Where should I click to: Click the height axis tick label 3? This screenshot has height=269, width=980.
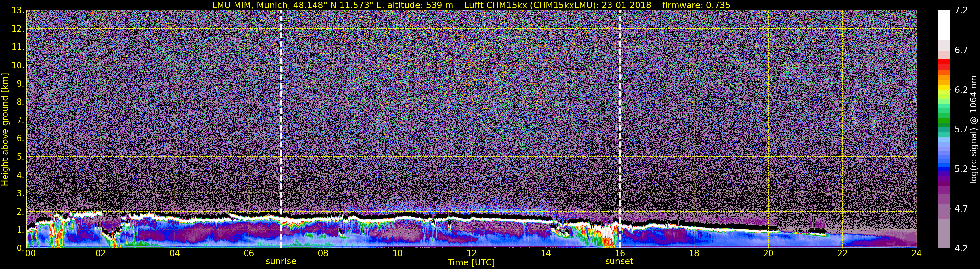[20, 193]
